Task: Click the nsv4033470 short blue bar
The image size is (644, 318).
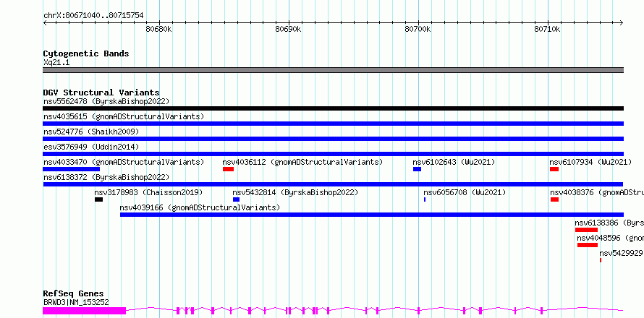Action: (x=72, y=169)
